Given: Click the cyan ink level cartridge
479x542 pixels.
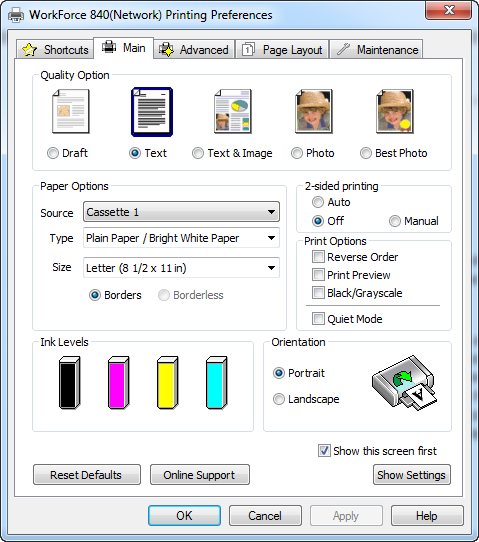Looking at the screenshot, I should point(216,383).
